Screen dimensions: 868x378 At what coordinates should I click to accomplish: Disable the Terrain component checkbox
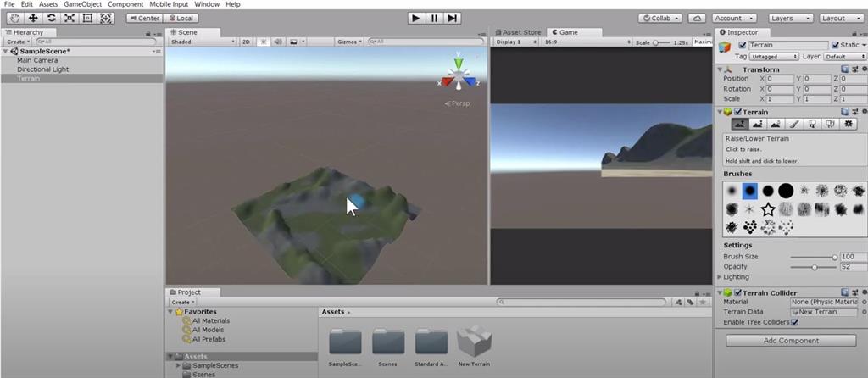pyautogui.click(x=738, y=112)
